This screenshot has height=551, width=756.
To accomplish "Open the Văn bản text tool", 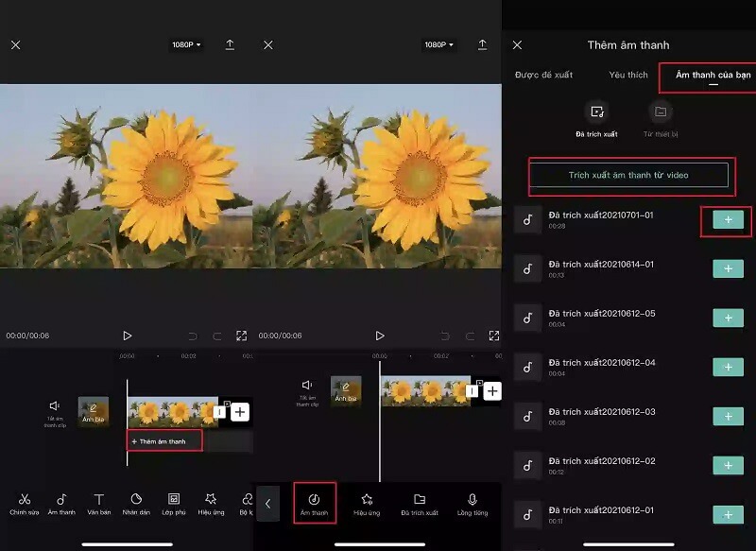I will point(97,498).
